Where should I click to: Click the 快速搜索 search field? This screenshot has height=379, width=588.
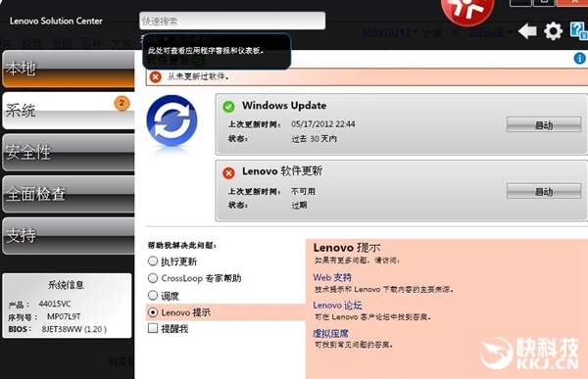tap(232, 21)
